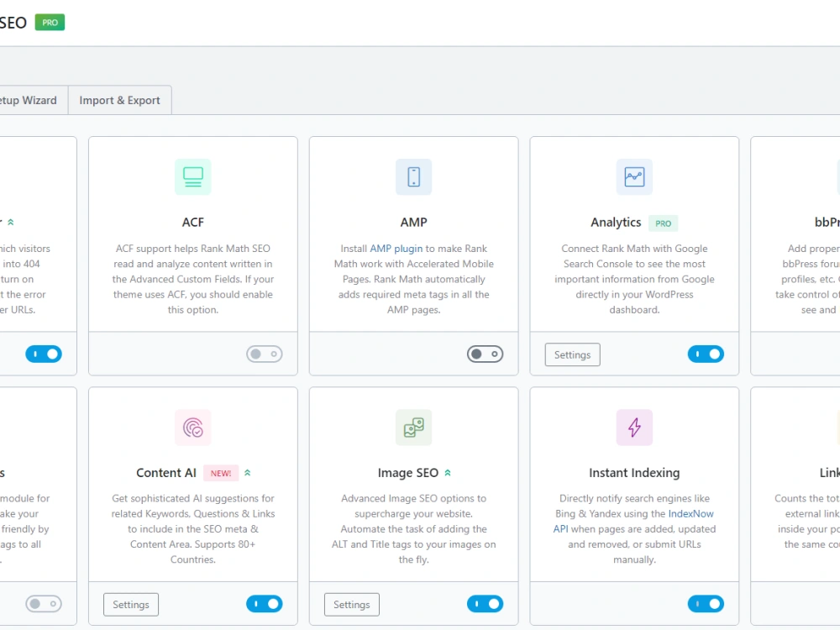Click the double-chevron icon beside Image SEO
840x630 pixels.
[x=448, y=472]
